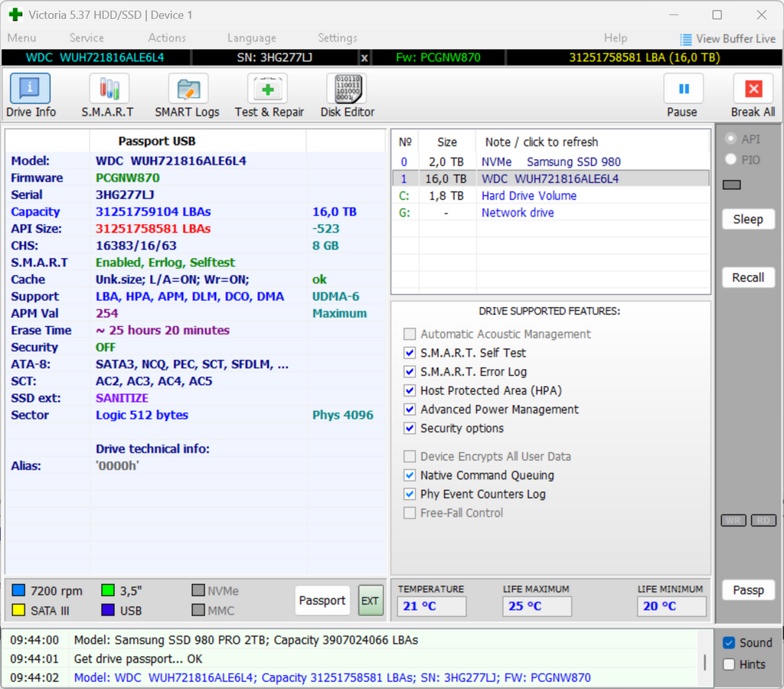Click the View Buffer Live icon
Viewport: 784px width, 689px height.
click(x=685, y=39)
